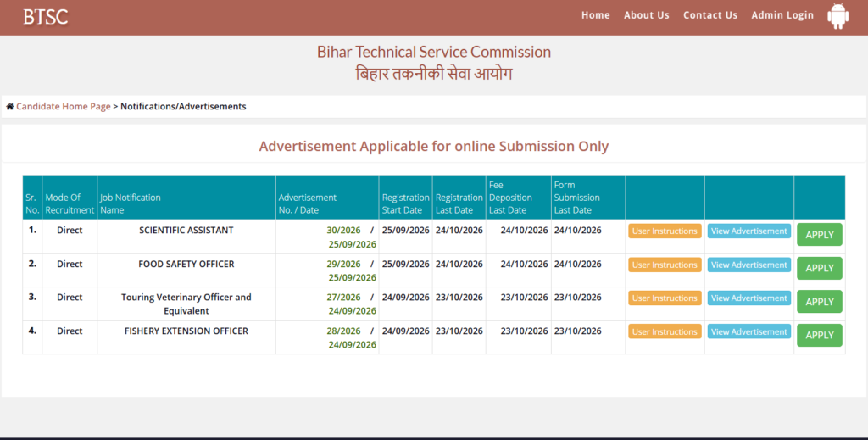The width and height of the screenshot is (868, 440).
Task: Select Touring Veterinary Officer and Equivalent text
Action: [x=186, y=304]
